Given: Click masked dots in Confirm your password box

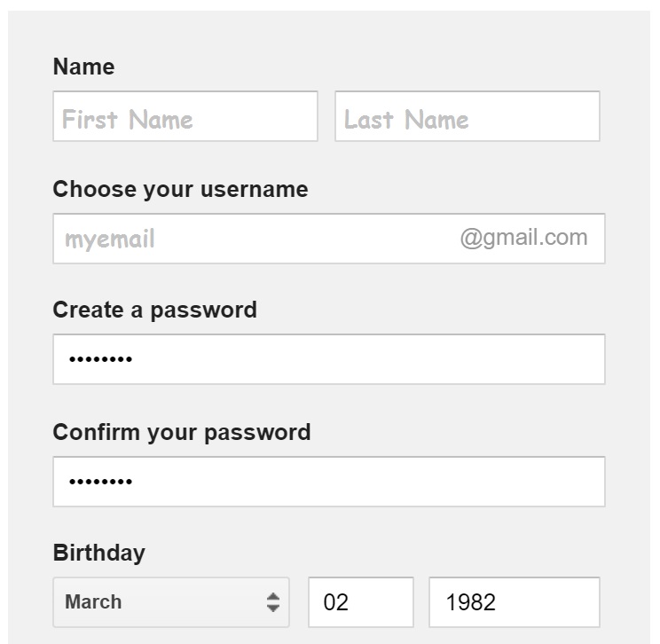Looking at the screenshot, I should pyautogui.click(x=100, y=482).
